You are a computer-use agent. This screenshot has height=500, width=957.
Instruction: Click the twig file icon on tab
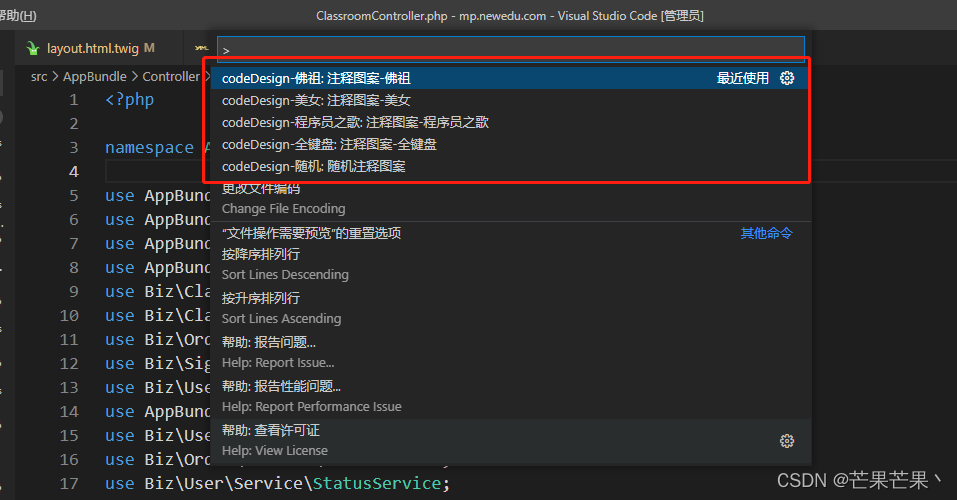[33, 48]
